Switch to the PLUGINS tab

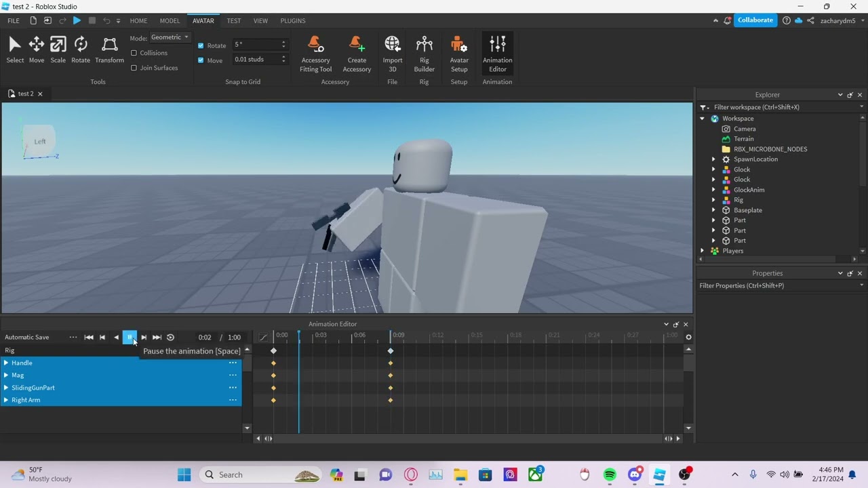click(293, 21)
